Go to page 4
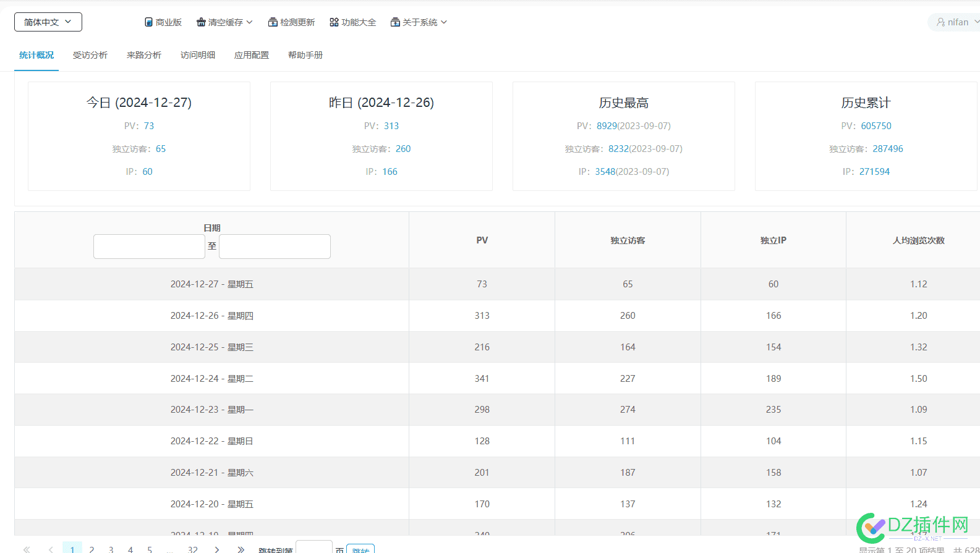 coord(130,549)
